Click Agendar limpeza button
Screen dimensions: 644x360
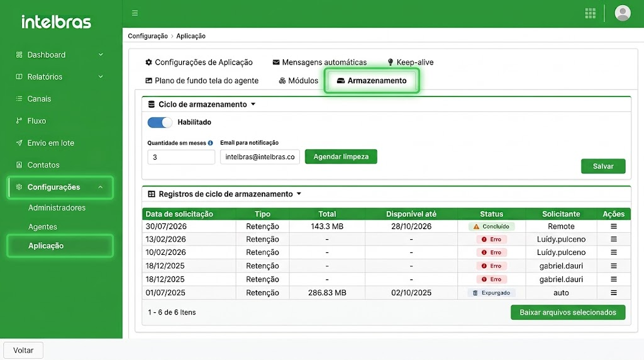coord(341,157)
